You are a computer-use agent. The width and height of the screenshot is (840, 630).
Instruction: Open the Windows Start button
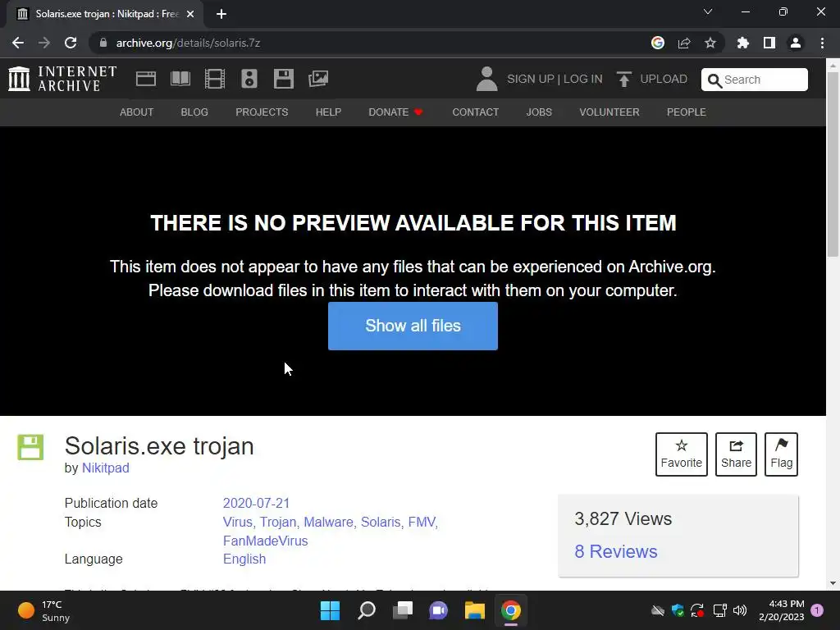coord(330,610)
